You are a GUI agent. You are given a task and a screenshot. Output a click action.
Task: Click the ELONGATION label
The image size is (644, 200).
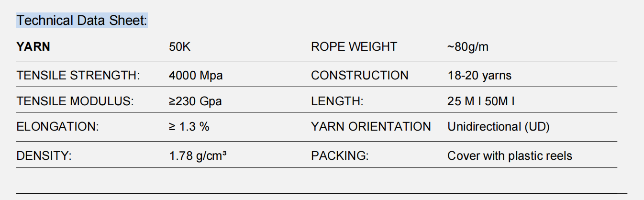[x=57, y=127]
